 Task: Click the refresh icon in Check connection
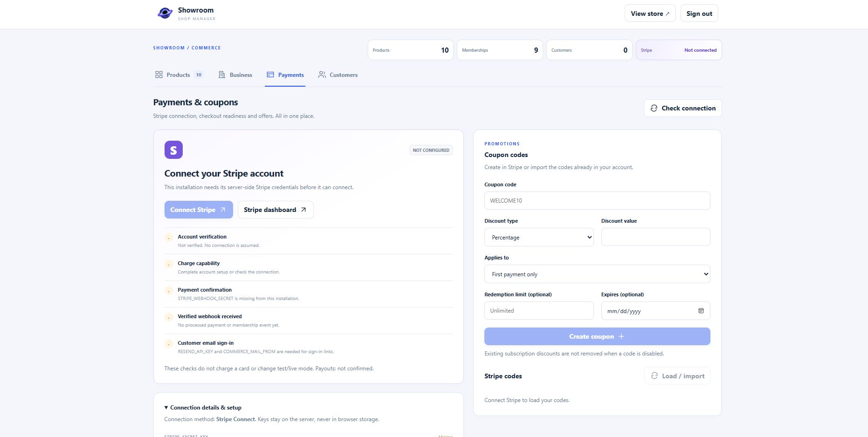[654, 108]
